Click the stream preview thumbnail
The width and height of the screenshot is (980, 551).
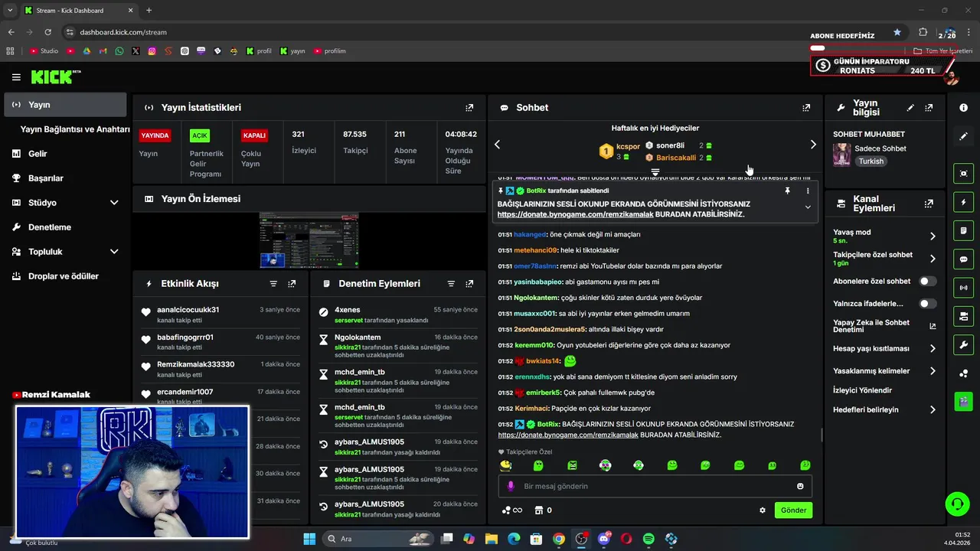[x=309, y=240]
